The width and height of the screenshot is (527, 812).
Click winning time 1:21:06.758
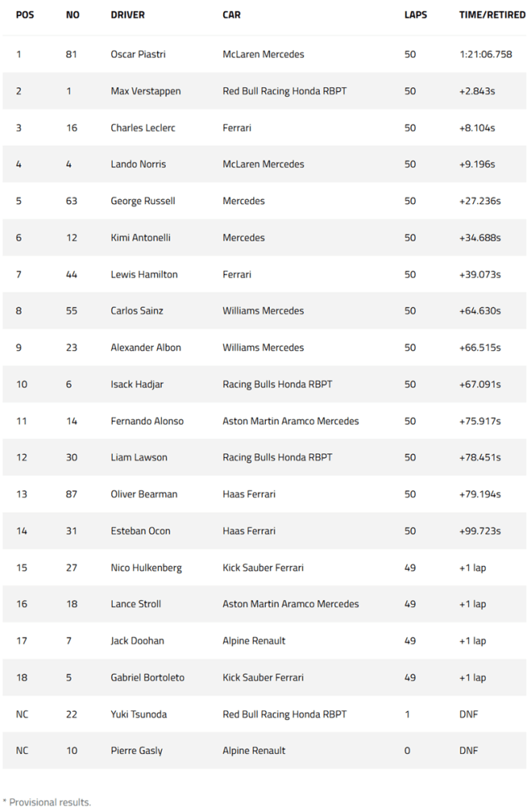pos(485,55)
